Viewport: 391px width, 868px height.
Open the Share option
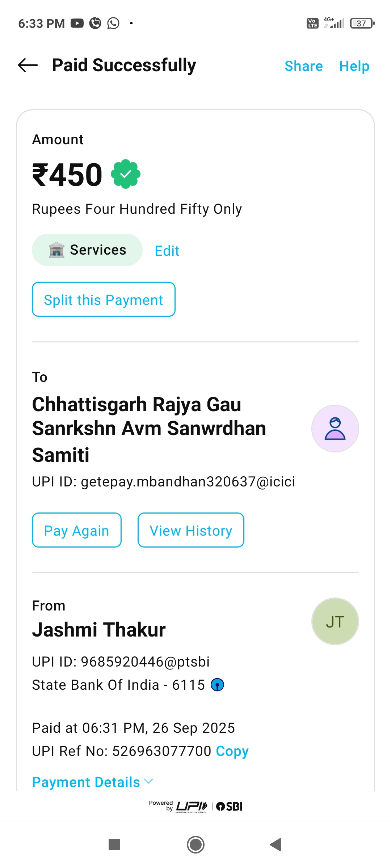click(x=303, y=66)
